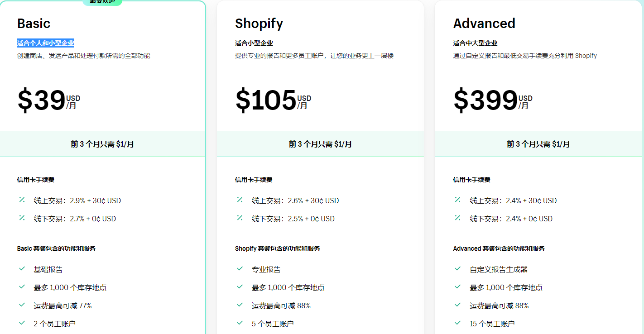Image resolution: width=644 pixels, height=334 pixels.
Task: Click the 前 3 个月只需 $1/月 banner under Basic
Action: (103, 143)
